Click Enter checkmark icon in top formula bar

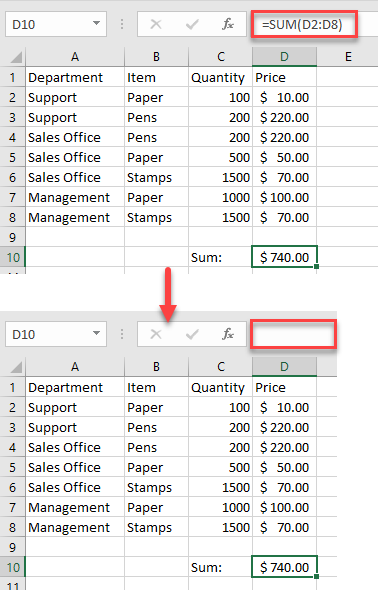[x=192, y=24]
